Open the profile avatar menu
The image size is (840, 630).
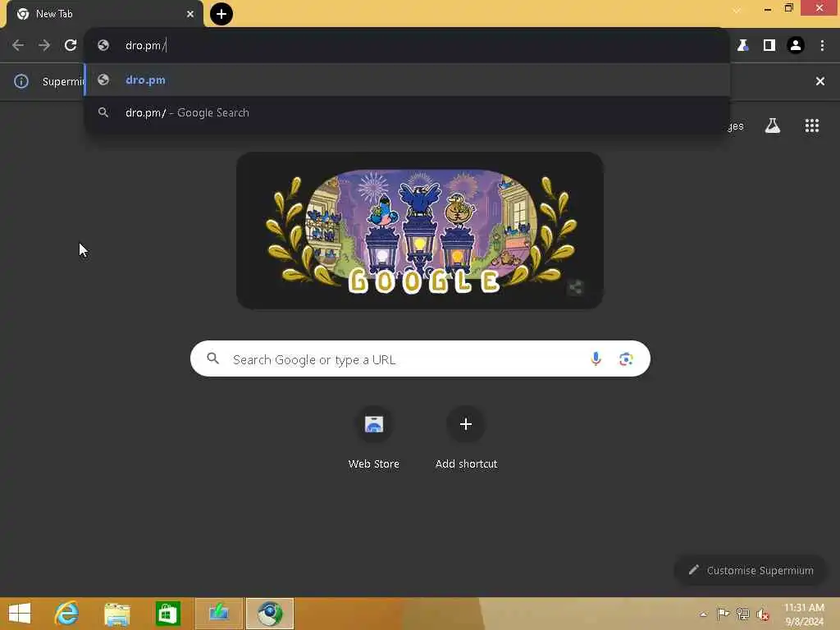[796, 46]
